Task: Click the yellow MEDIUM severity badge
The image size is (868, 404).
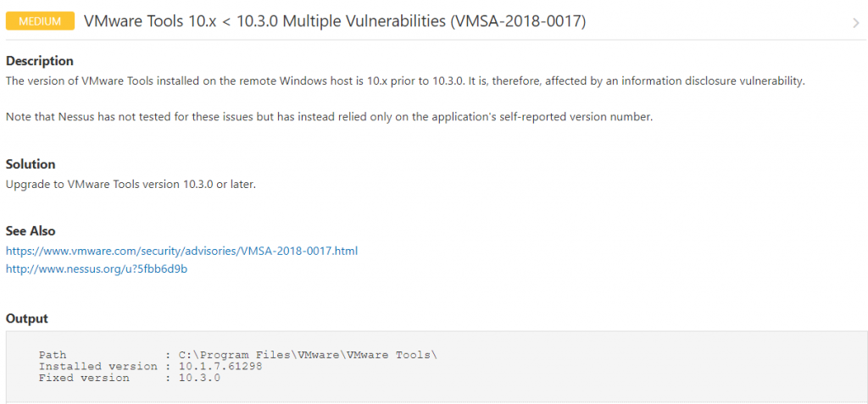Action: coord(40,21)
